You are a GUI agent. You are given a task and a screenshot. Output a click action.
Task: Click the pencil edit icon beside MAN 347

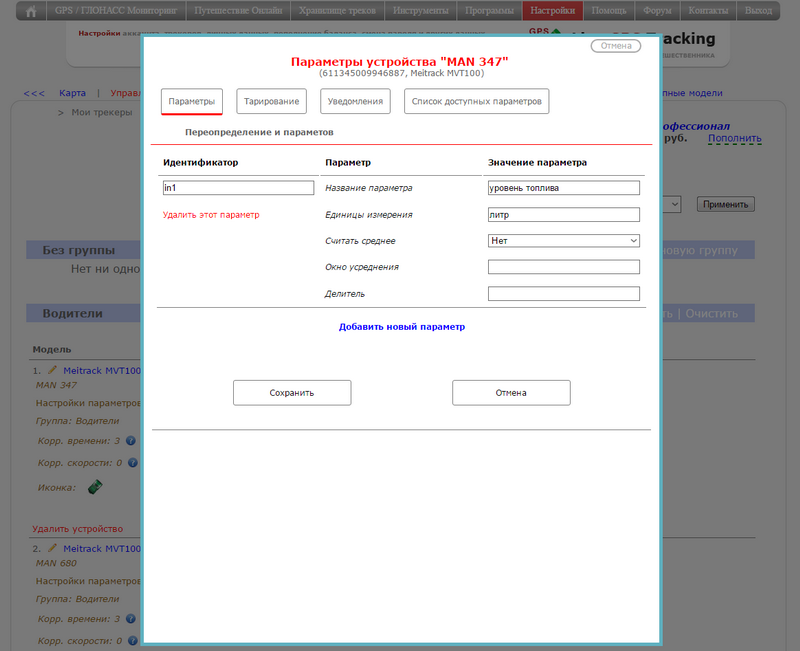tap(53, 370)
